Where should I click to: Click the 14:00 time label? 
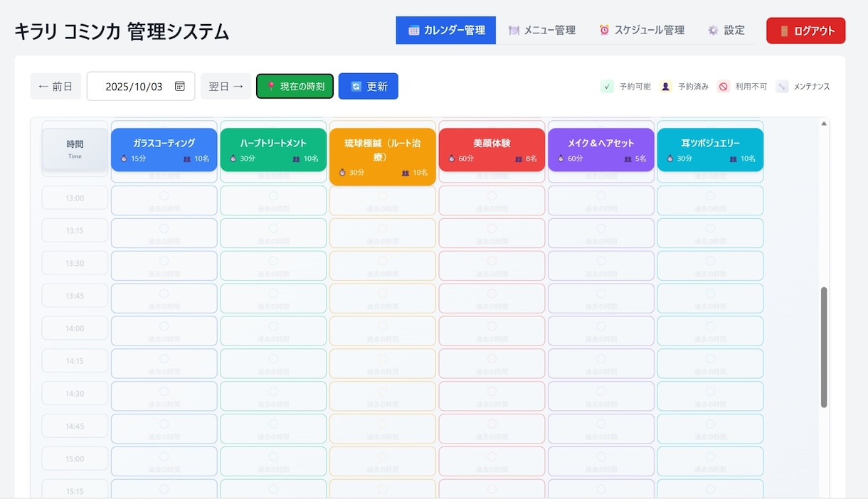pos(75,328)
